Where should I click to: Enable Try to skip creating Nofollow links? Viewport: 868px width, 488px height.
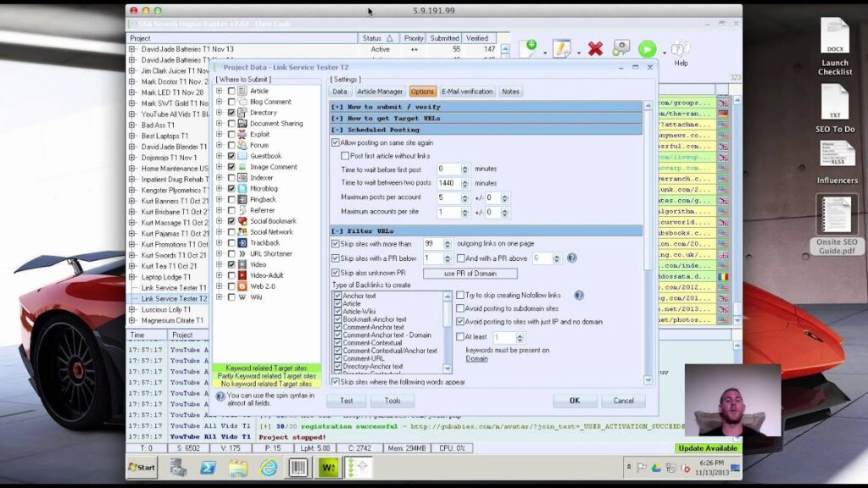click(460, 296)
